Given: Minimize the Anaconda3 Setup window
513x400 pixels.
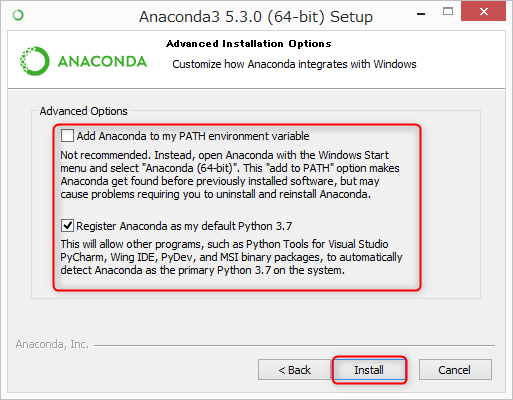Looking at the screenshot, I should [x=421, y=14].
